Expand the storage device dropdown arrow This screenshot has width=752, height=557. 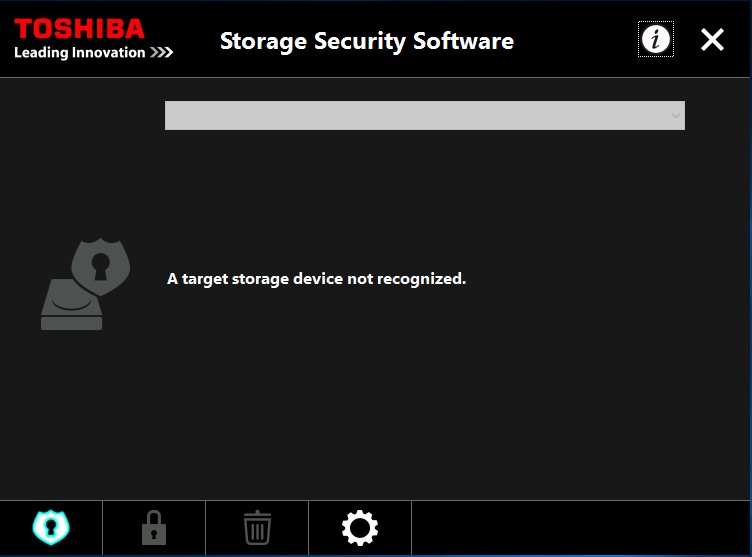[x=676, y=116]
